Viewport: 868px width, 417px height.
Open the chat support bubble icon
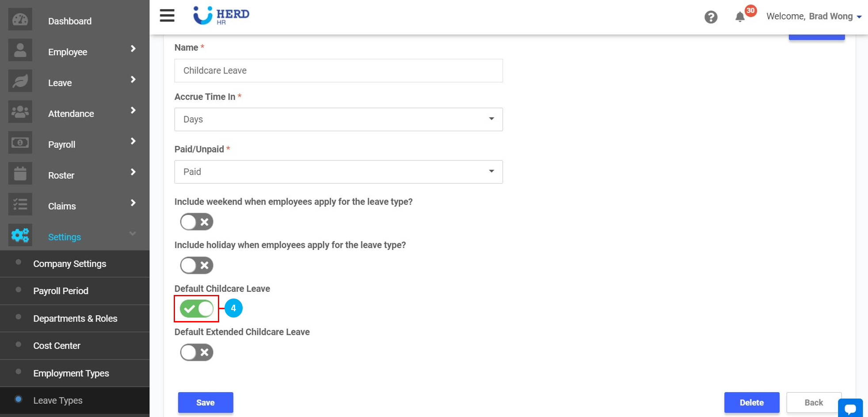point(850,408)
